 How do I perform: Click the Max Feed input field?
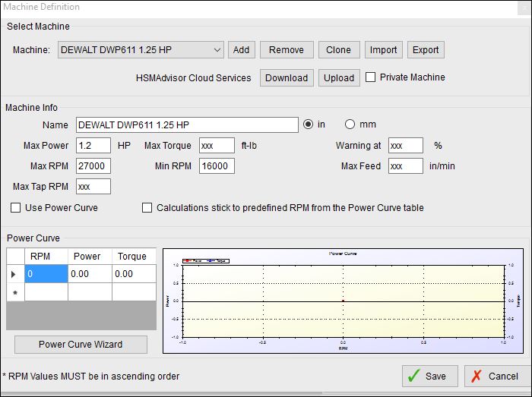406,166
